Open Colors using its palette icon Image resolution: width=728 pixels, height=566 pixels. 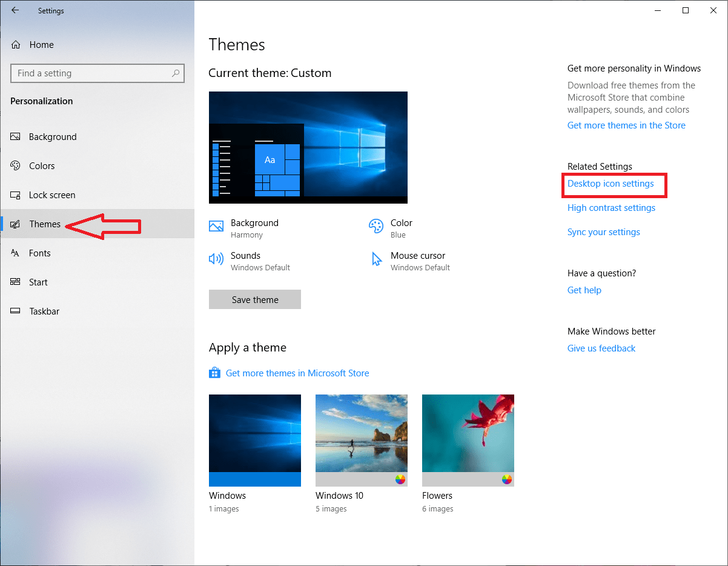[15, 165]
